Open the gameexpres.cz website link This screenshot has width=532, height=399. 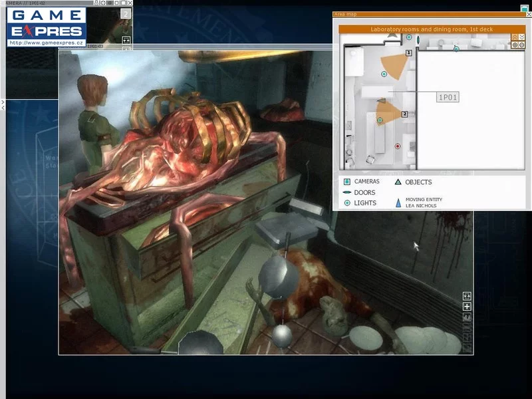[x=47, y=42]
